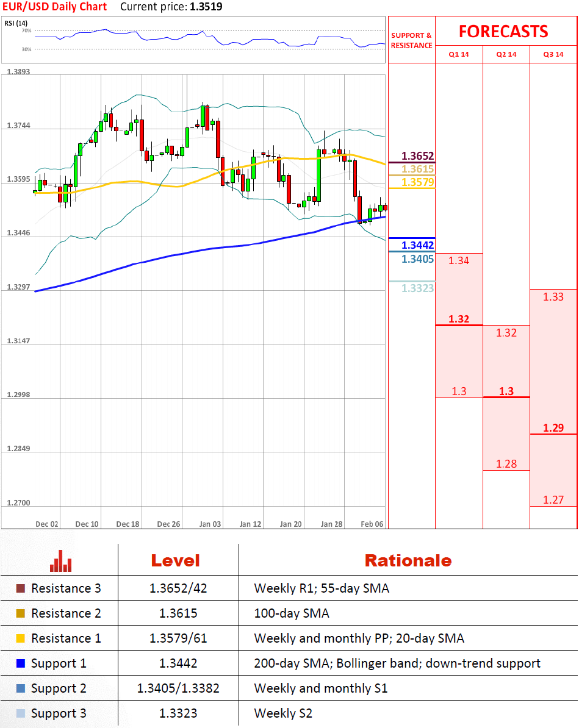Image resolution: width=579 pixels, height=728 pixels.
Task: Click the RSI 70% level label
Action: [x=26, y=30]
